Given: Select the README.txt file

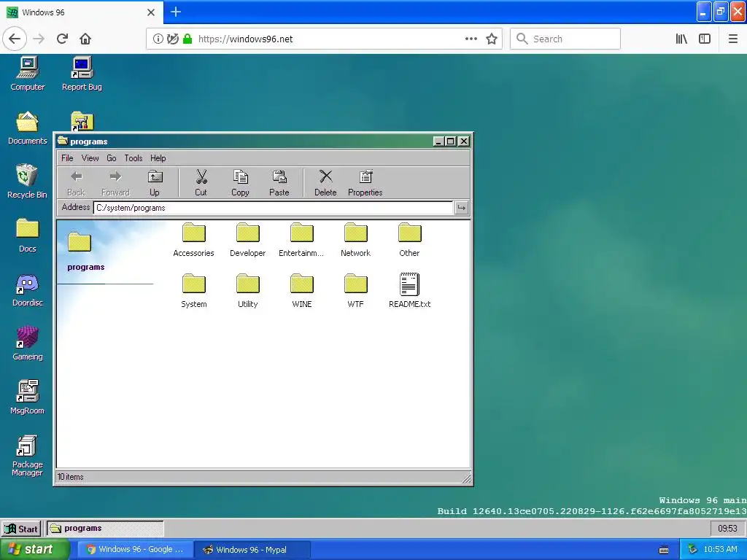Looking at the screenshot, I should pos(410,291).
